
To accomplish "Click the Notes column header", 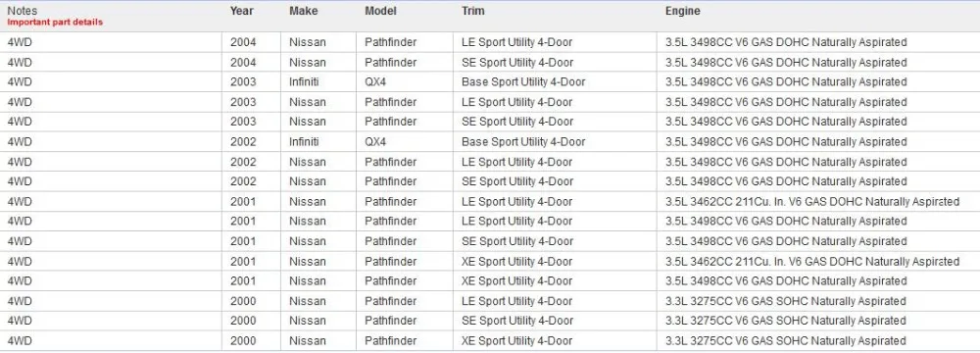I will pyautogui.click(x=22, y=11).
